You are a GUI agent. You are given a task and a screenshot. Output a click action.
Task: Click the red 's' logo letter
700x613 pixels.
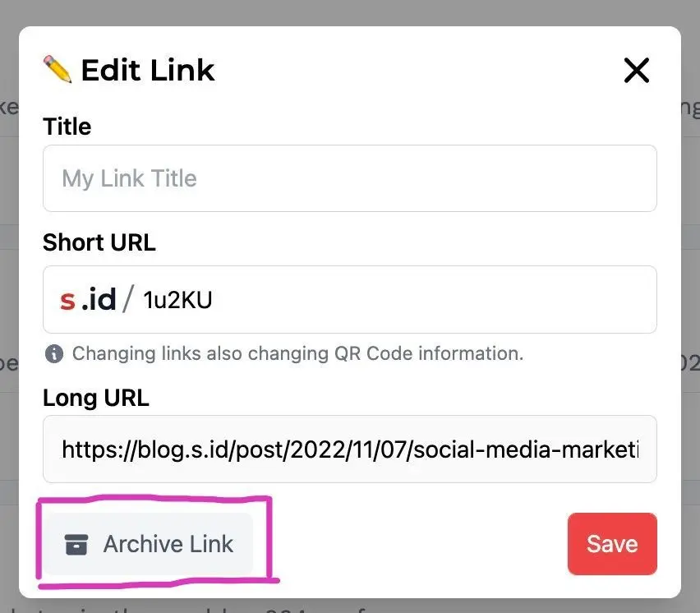[67, 300]
